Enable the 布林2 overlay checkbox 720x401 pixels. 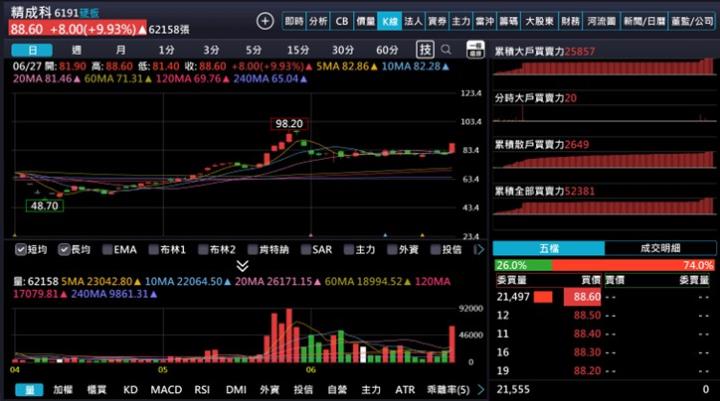click(x=203, y=249)
